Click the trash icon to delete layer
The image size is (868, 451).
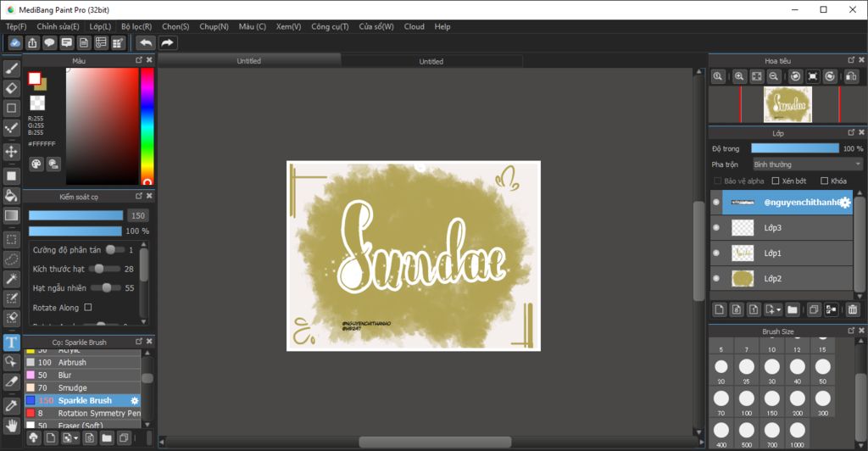click(853, 310)
